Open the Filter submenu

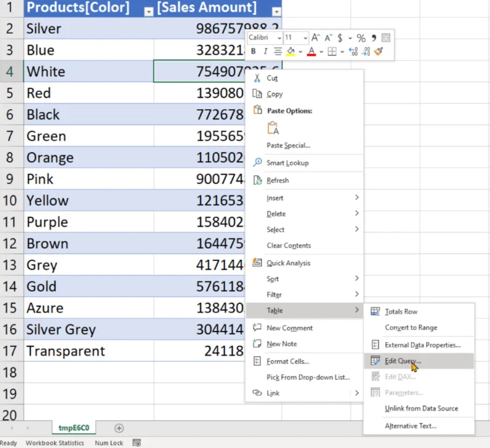pos(304,295)
